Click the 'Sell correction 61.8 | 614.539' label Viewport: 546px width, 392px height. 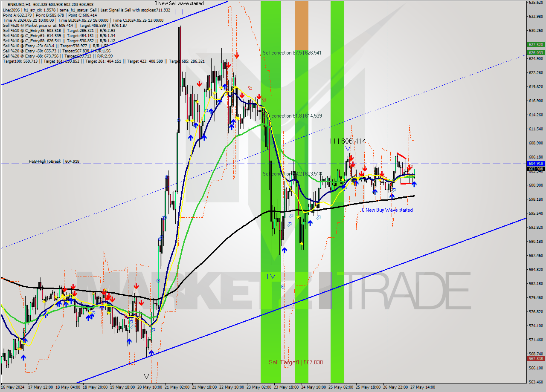pyautogui.click(x=292, y=116)
